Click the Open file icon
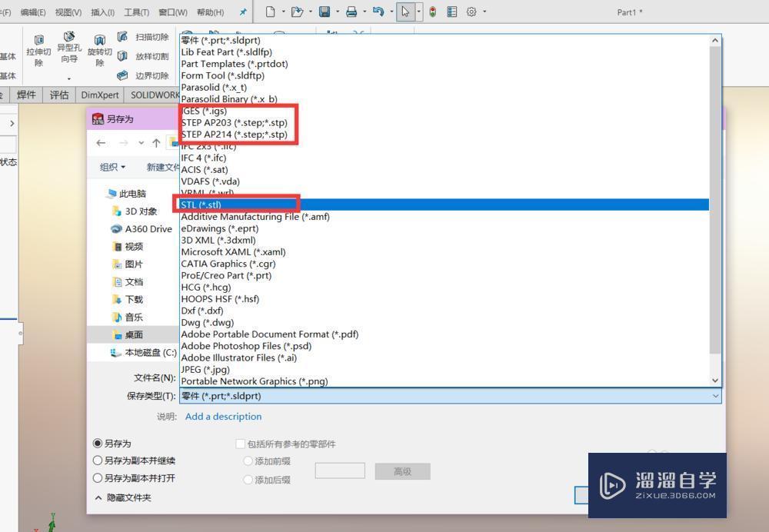 point(297,12)
